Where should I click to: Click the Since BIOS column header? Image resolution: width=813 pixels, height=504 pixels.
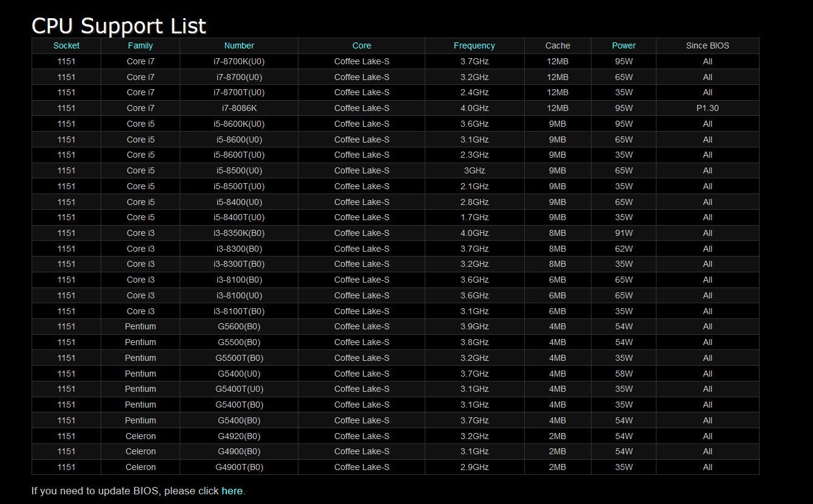707,45
